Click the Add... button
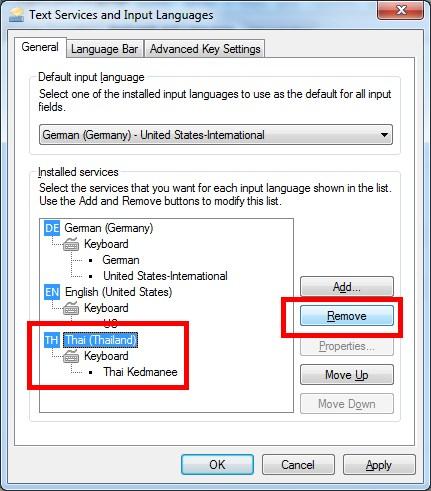The image size is (431, 491). 347,287
